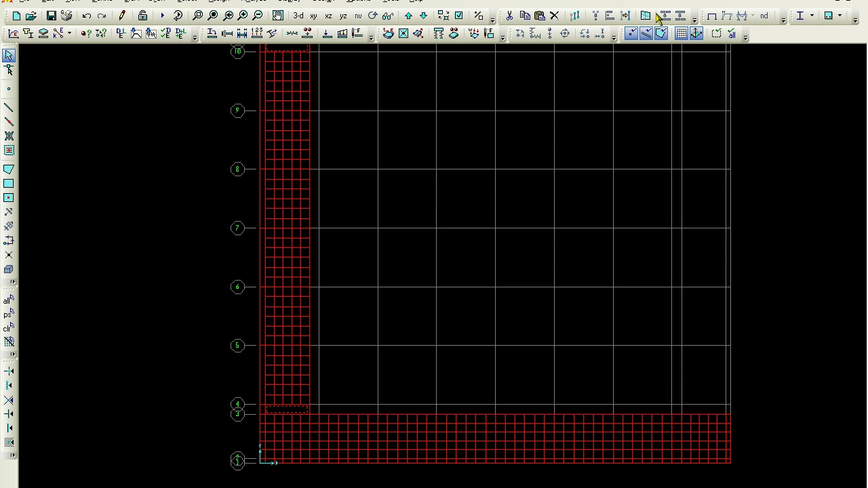This screenshot has height=488, width=868.
Task: Open dropdown arrow beside area section icon
Action: coord(840,16)
